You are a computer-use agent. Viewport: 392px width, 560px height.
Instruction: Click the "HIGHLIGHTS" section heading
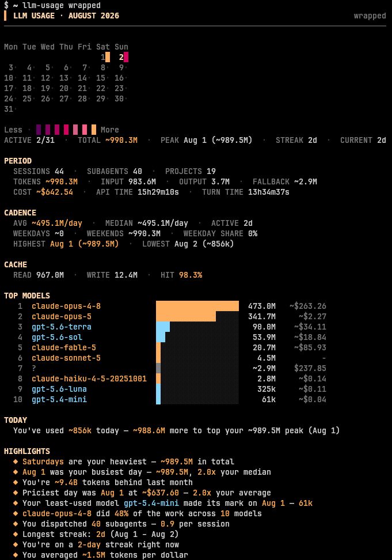pyautogui.click(x=27, y=451)
